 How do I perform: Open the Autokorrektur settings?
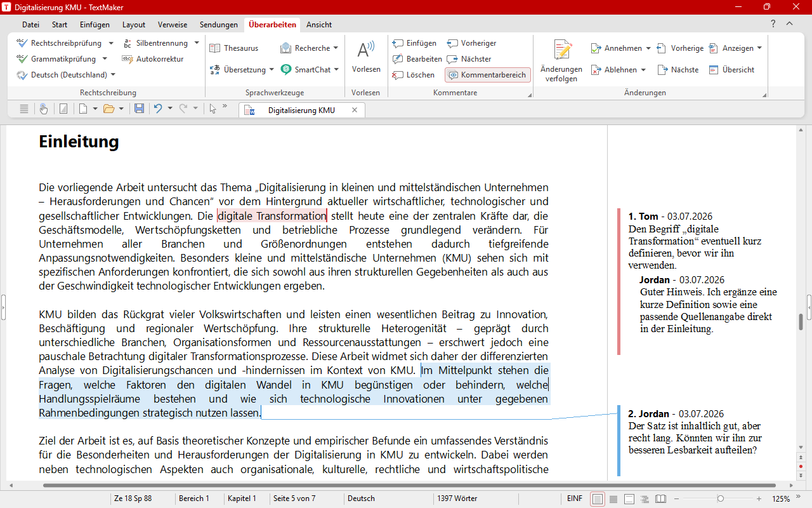[152, 59]
